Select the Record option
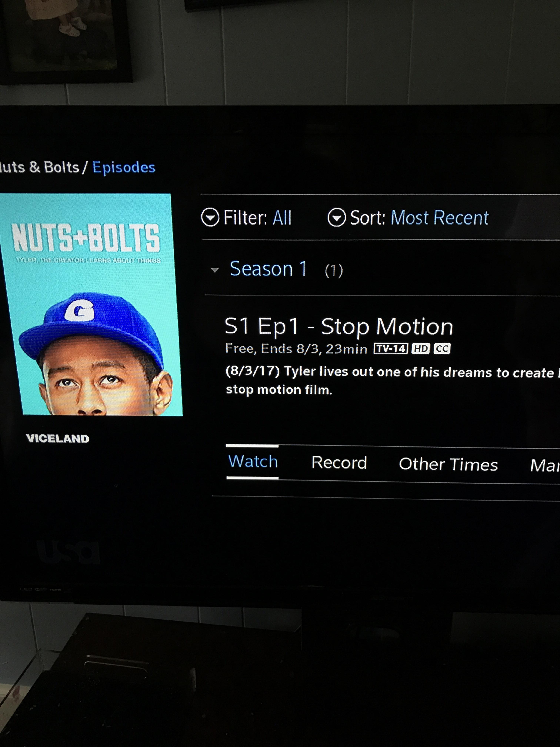This screenshot has width=560, height=747. [339, 463]
